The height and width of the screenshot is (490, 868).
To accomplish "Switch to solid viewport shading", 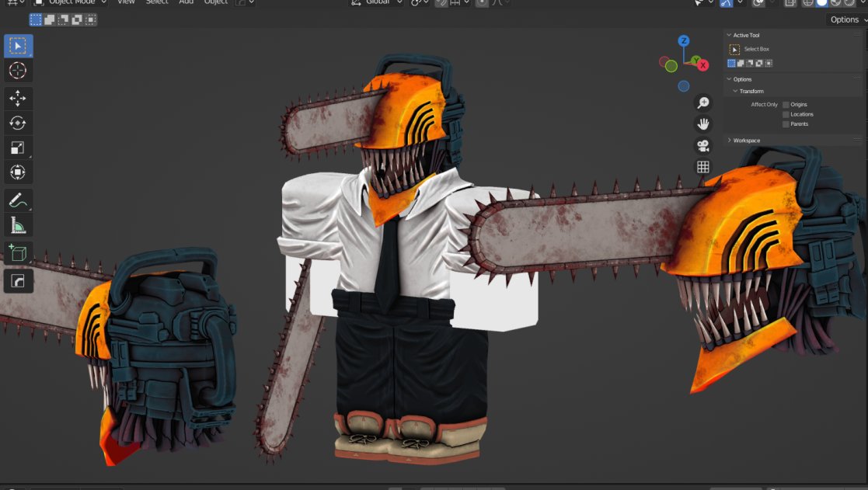I will coord(822,3).
